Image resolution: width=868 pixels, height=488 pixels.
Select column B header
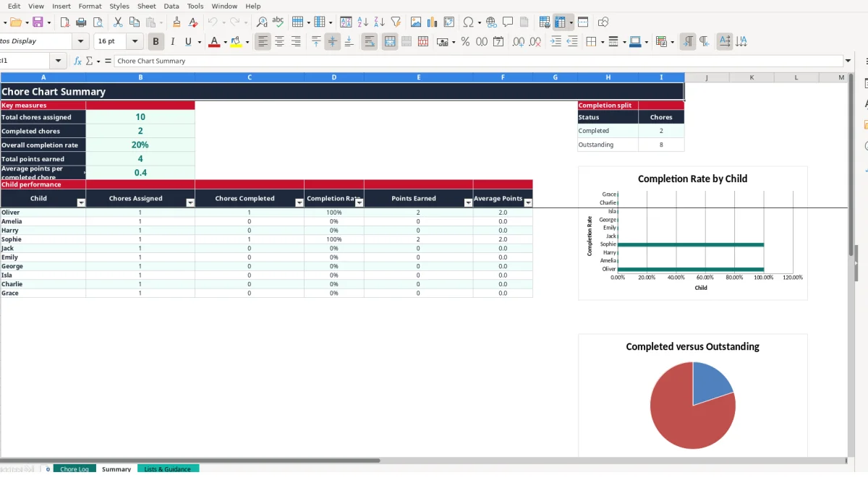coord(140,77)
